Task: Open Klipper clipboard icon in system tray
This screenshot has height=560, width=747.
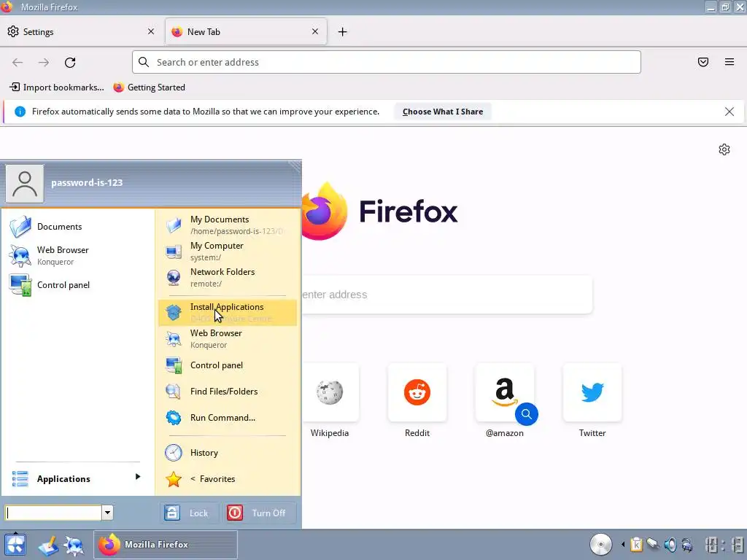Action: (636, 544)
